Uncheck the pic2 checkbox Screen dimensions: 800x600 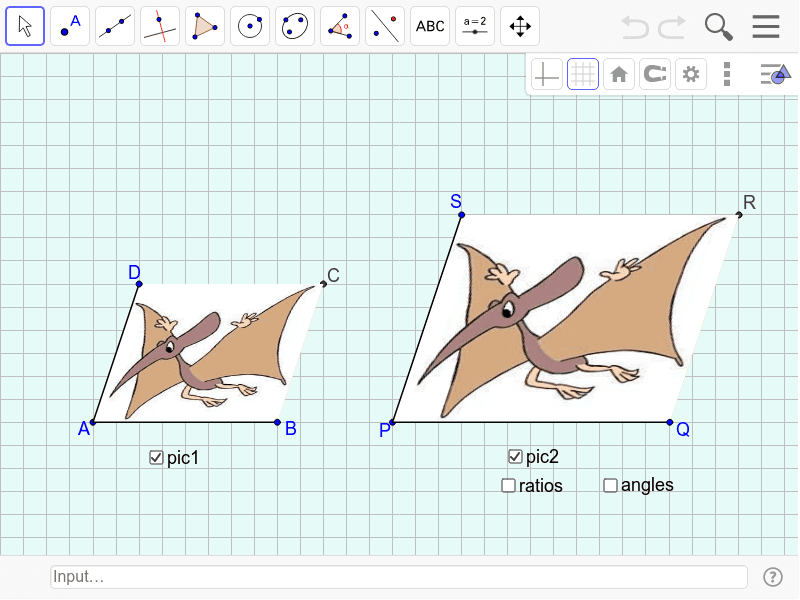[515, 457]
